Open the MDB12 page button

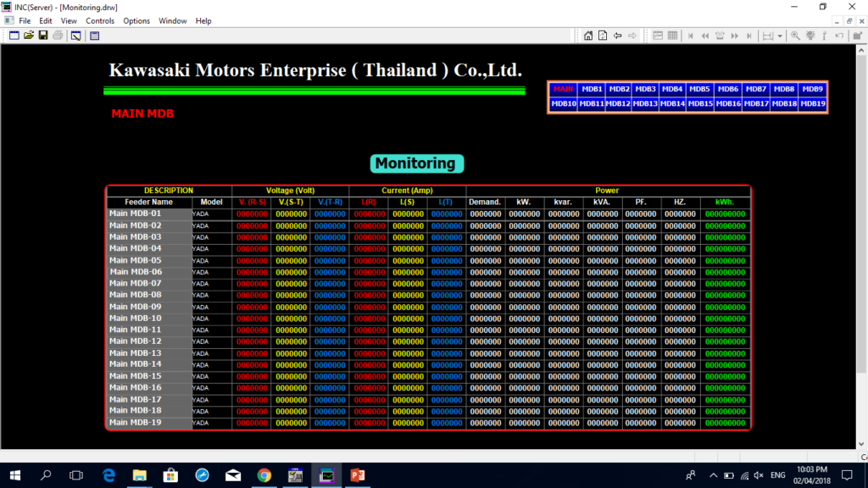(x=618, y=103)
